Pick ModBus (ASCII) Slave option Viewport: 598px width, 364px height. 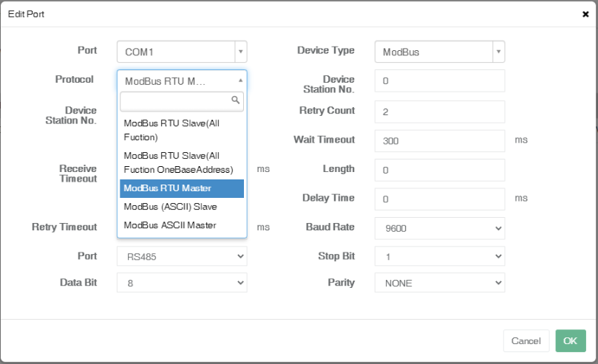181,207
